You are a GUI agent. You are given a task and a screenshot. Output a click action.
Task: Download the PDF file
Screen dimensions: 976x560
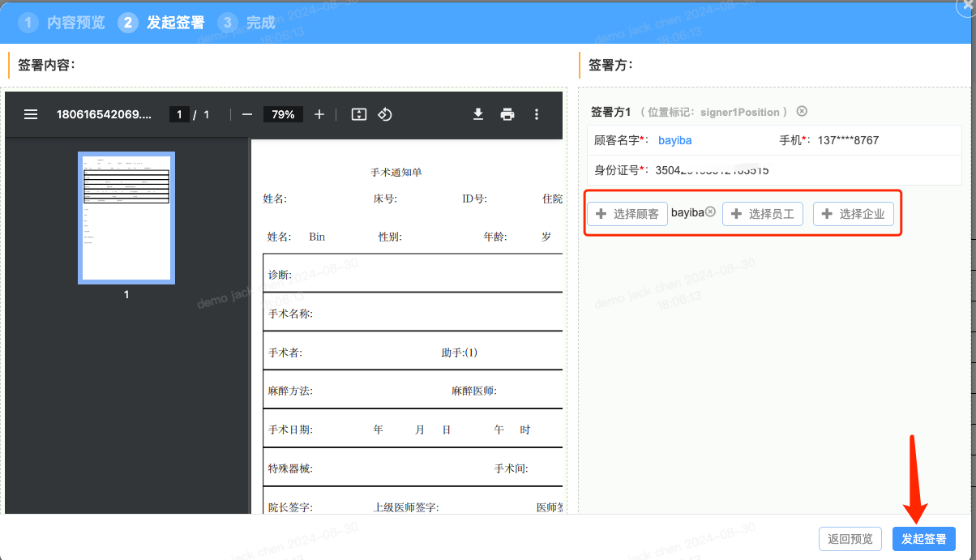point(478,114)
